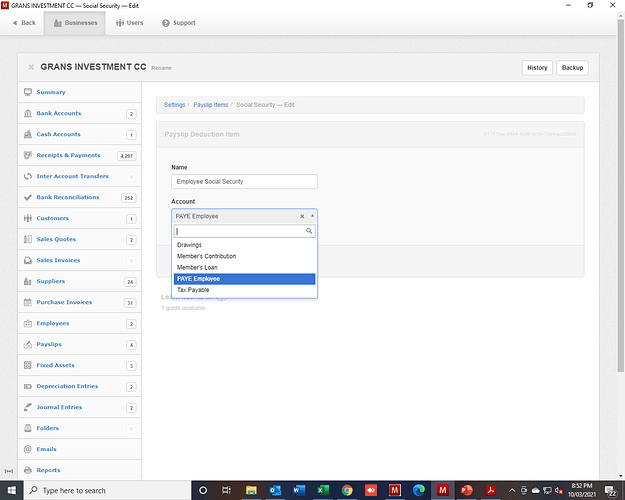Viewport: 625px width, 500px height.
Task: Open the Employees menu label
Action: (x=53, y=323)
